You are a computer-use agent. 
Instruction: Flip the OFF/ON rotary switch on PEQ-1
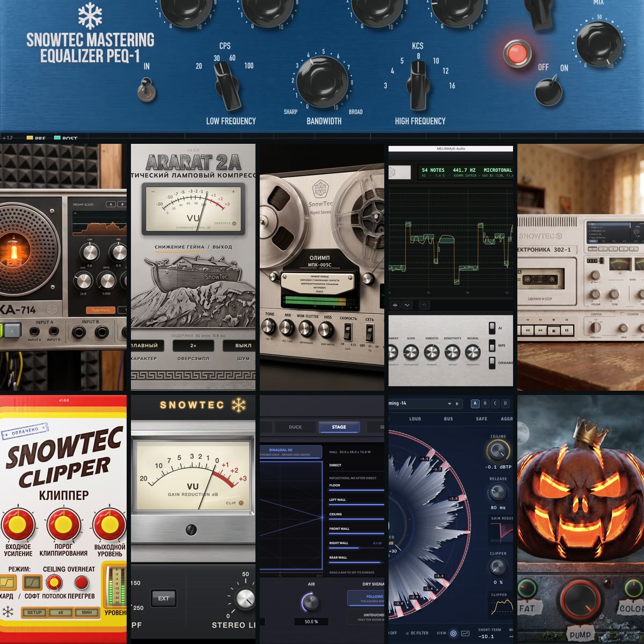point(548,90)
